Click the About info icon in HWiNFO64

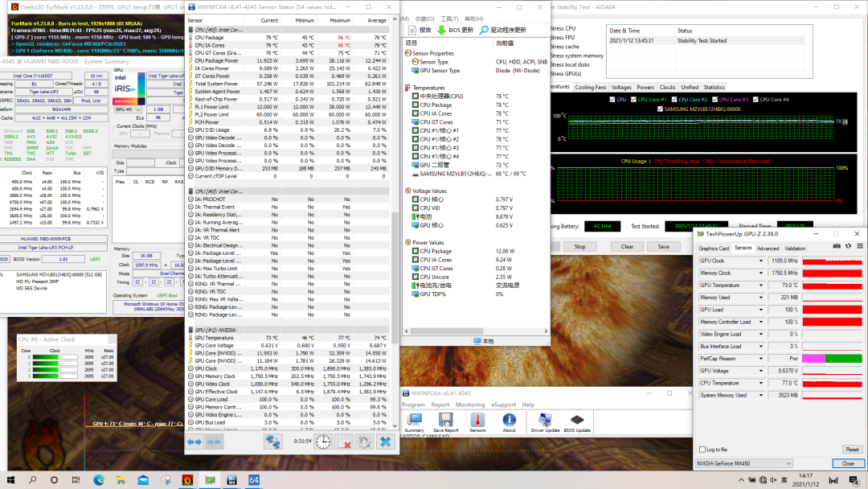(x=510, y=420)
